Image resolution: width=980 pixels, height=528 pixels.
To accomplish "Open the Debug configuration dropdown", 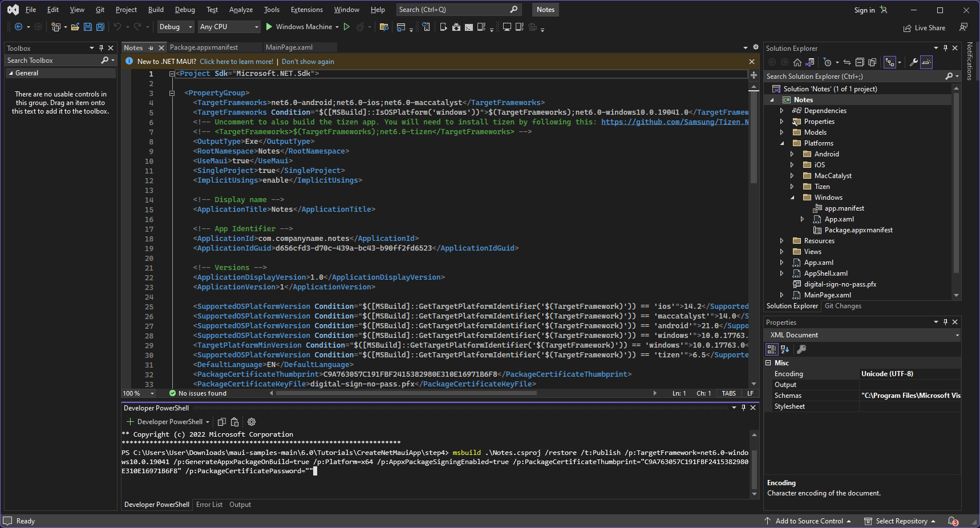I will 176,27.
